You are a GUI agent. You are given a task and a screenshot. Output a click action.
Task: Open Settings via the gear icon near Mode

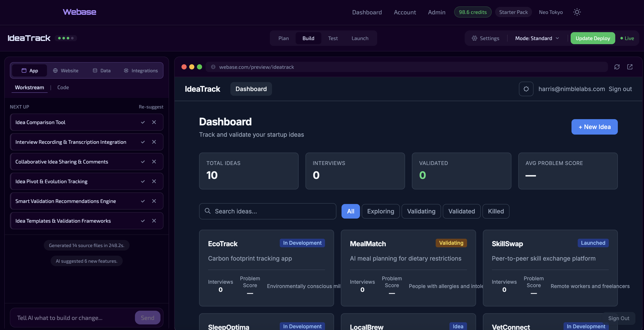(x=475, y=38)
